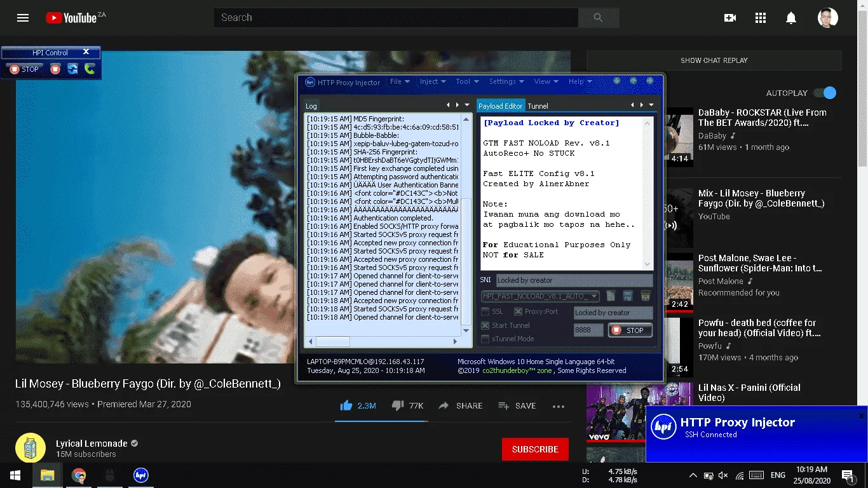Open YouTube notifications bell

tap(791, 18)
